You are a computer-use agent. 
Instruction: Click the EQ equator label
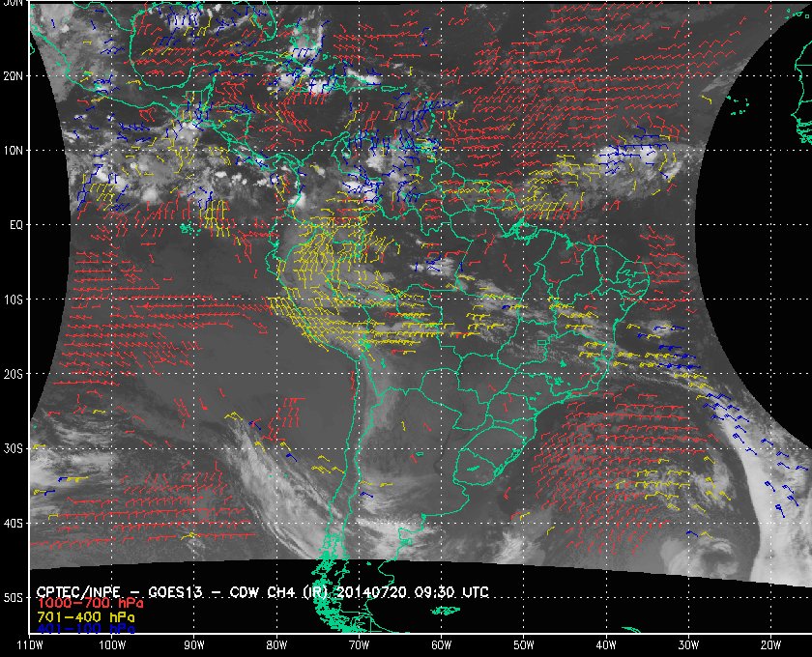pos(16,225)
